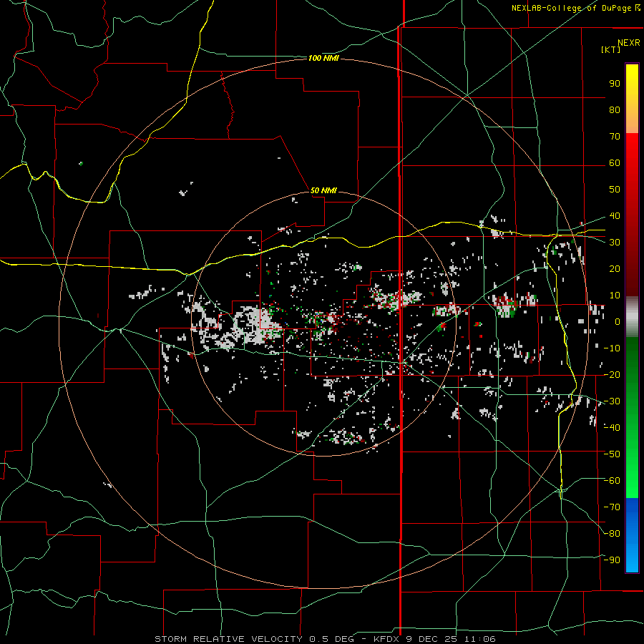This screenshot has width=644, height=644.
Task: Click the 80 value on velocity scale
Action: coord(615,110)
